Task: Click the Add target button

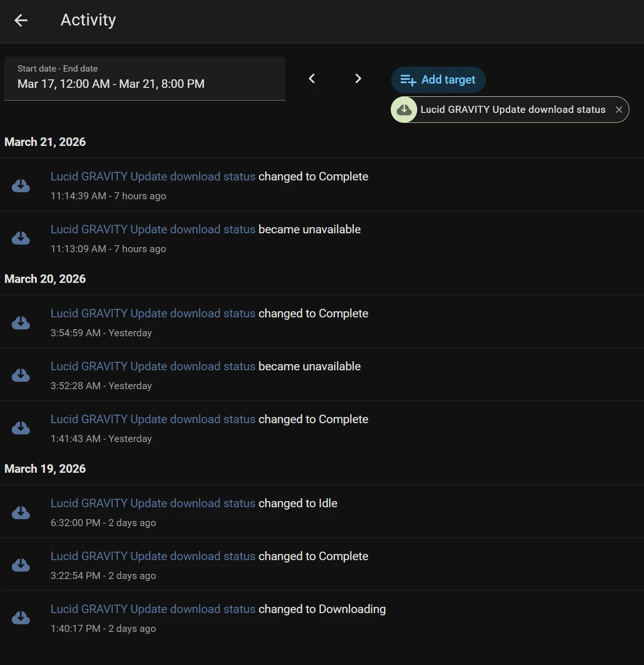Action: 438,80
